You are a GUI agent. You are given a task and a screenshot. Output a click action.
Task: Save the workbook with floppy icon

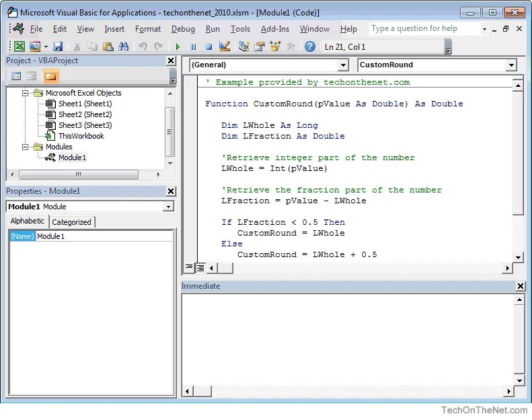(58, 46)
